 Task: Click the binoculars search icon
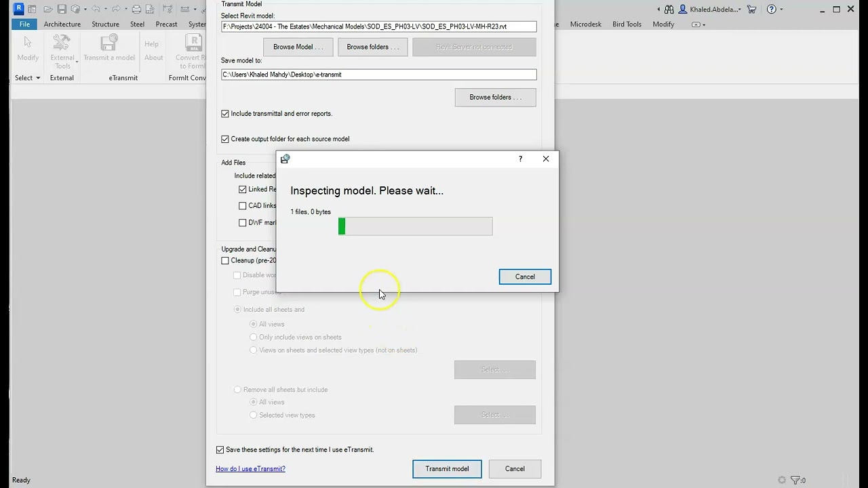(x=669, y=9)
